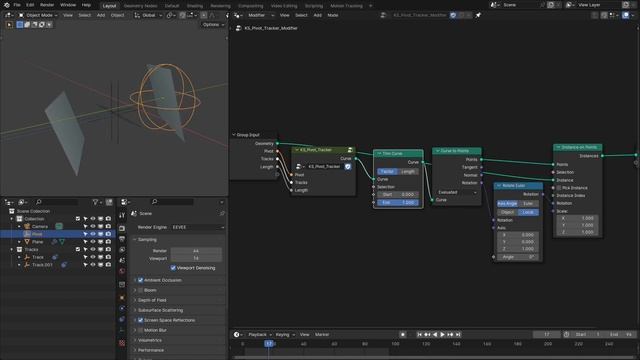Open the Tool properties tab
640x360 pixels.
tap(122, 215)
